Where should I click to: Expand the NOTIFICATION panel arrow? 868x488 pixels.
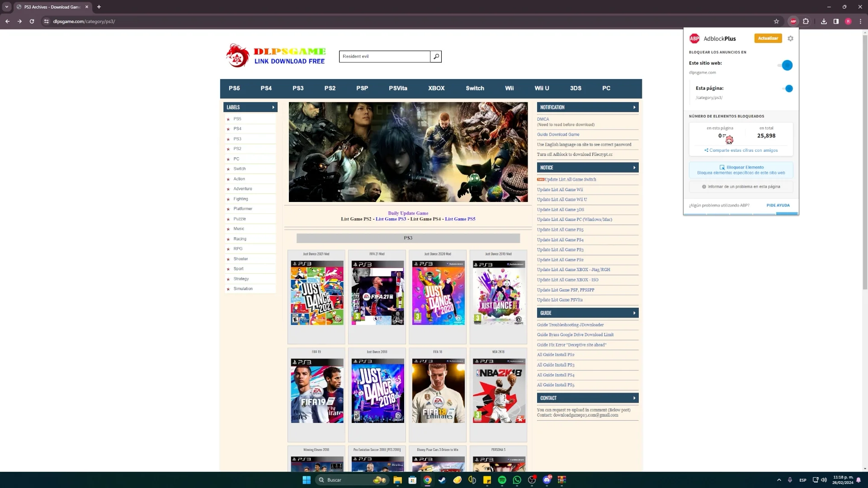tap(634, 107)
